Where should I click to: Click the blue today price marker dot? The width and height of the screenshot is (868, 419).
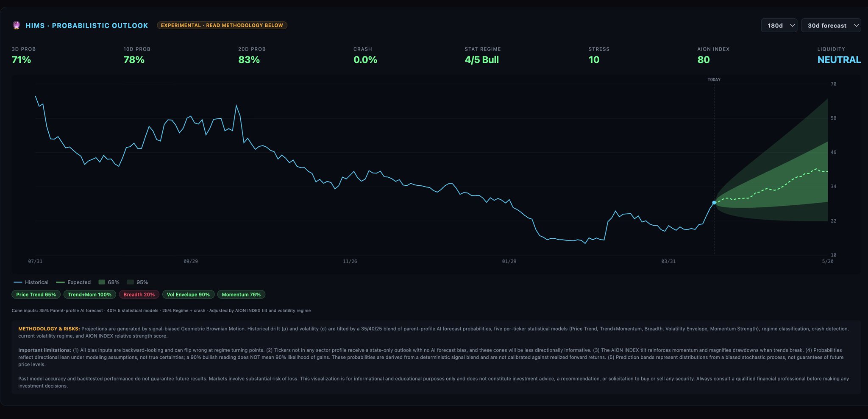(714, 203)
